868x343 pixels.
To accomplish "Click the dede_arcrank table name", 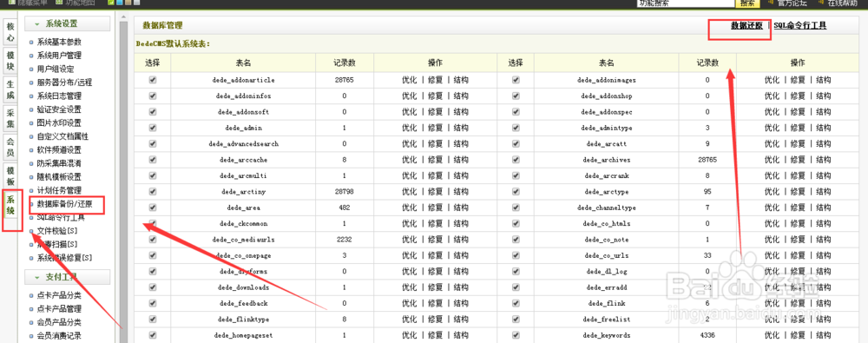I will tap(607, 175).
